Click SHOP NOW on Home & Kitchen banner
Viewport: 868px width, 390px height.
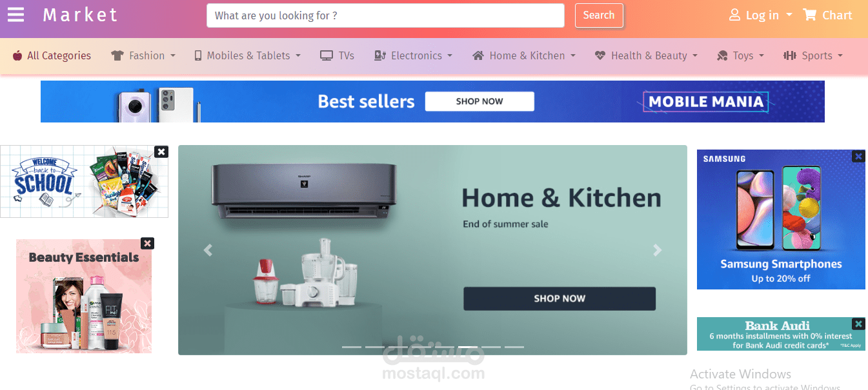(x=560, y=298)
